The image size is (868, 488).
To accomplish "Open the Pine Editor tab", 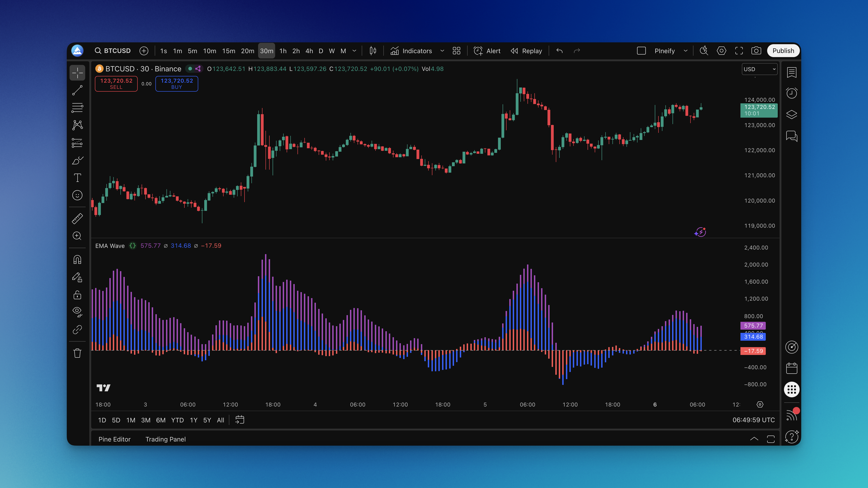I will tap(114, 439).
